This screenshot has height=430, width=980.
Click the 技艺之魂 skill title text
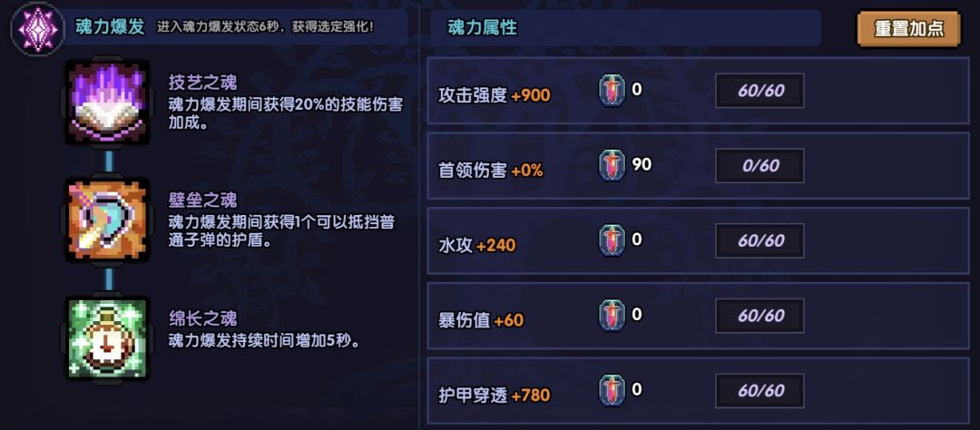(x=202, y=82)
